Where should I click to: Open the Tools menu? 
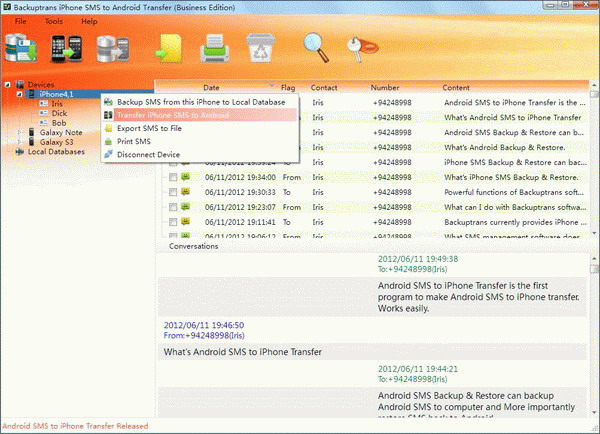coord(54,21)
